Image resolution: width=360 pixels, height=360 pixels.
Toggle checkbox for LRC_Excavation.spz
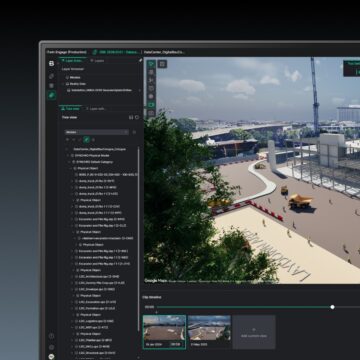[x=76, y=302]
